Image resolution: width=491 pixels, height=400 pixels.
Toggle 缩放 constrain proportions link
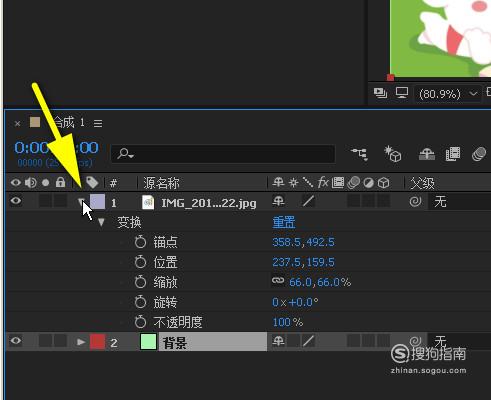278,280
